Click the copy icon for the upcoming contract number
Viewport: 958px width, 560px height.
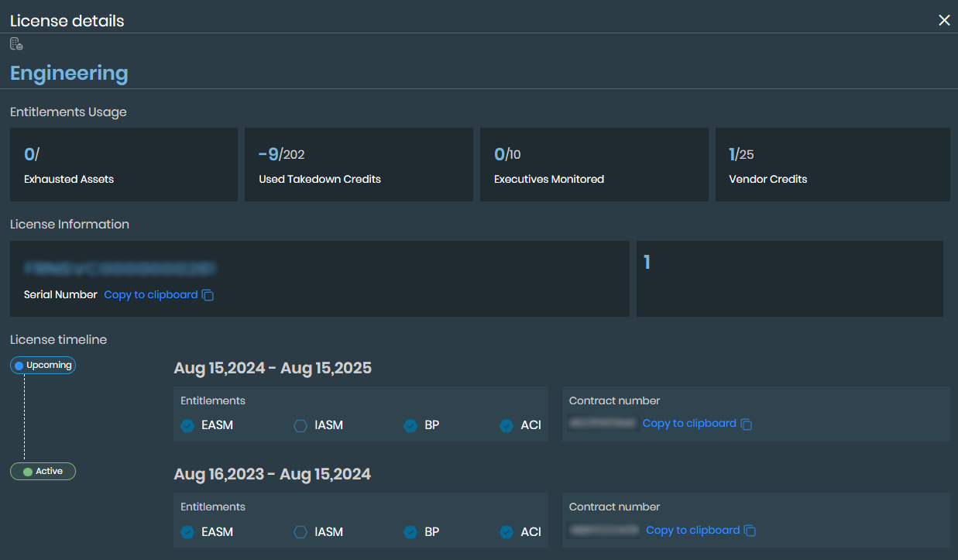click(x=746, y=423)
